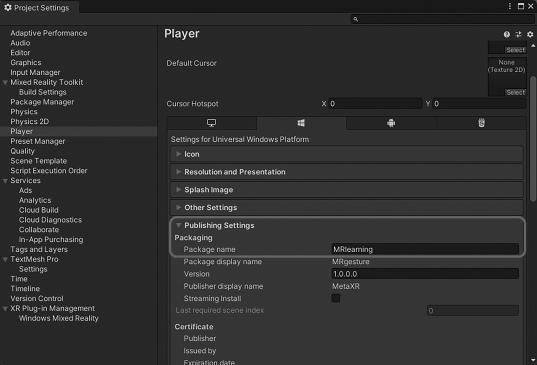Switch to the Android platform tab

pos(391,123)
